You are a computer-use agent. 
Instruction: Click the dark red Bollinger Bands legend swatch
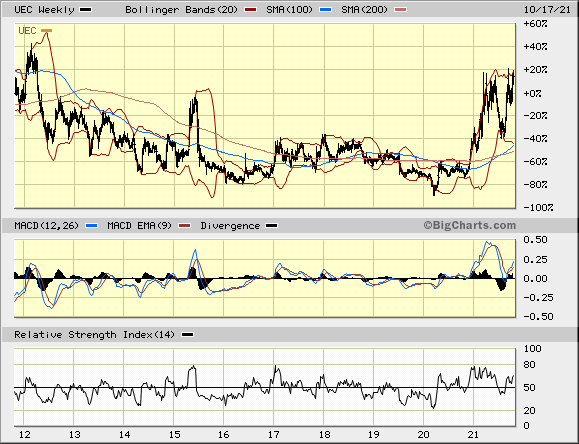point(250,10)
